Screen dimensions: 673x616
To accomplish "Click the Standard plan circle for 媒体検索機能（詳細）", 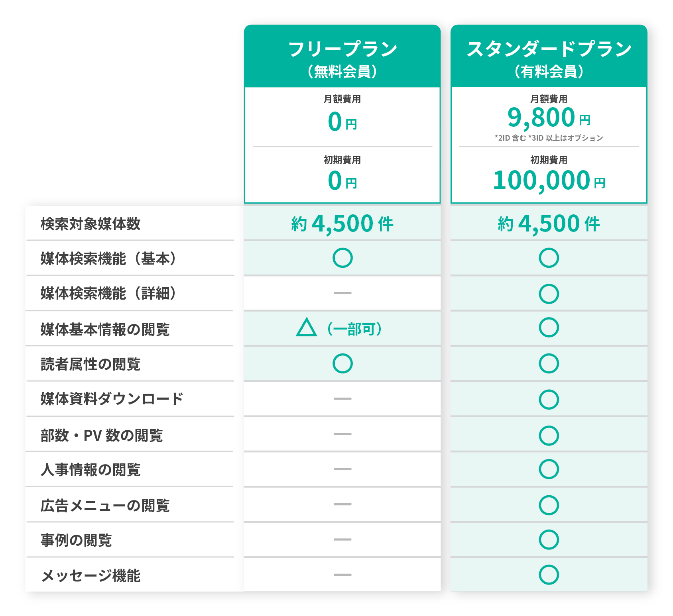I will pos(549,294).
